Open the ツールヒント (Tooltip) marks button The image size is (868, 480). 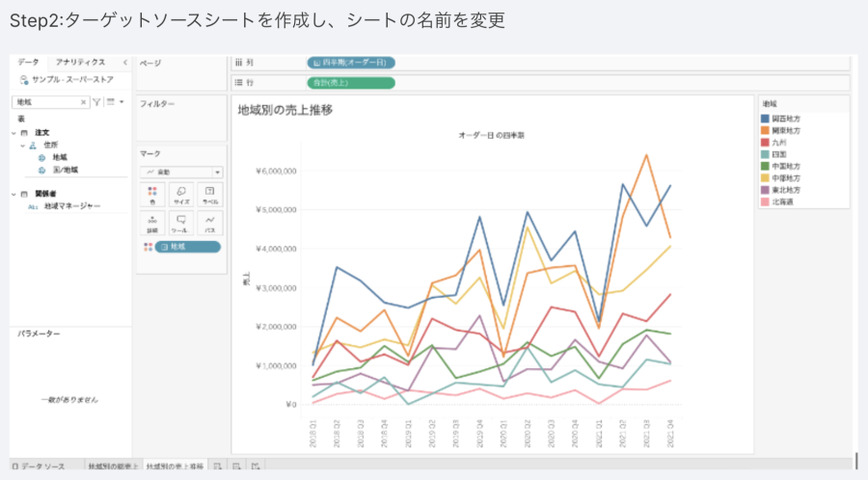tap(180, 224)
